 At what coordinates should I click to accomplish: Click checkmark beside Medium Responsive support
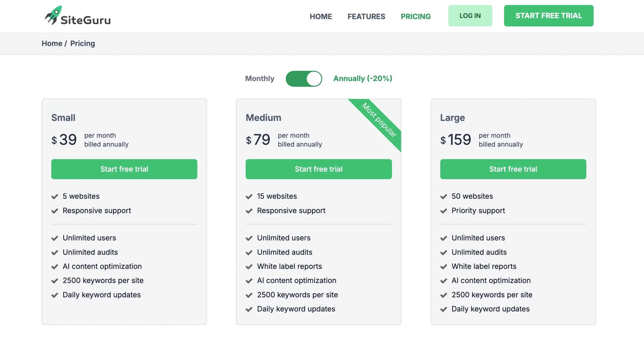[x=249, y=211]
